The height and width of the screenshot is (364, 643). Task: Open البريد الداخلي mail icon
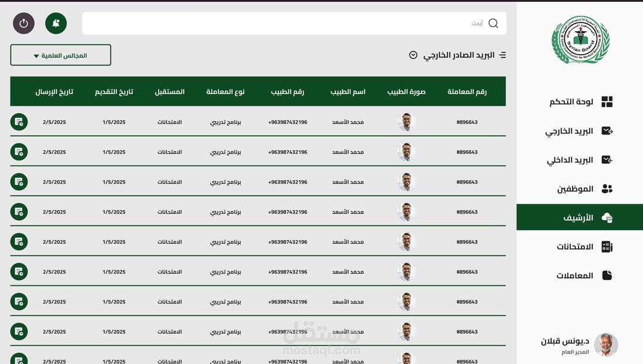tap(607, 160)
